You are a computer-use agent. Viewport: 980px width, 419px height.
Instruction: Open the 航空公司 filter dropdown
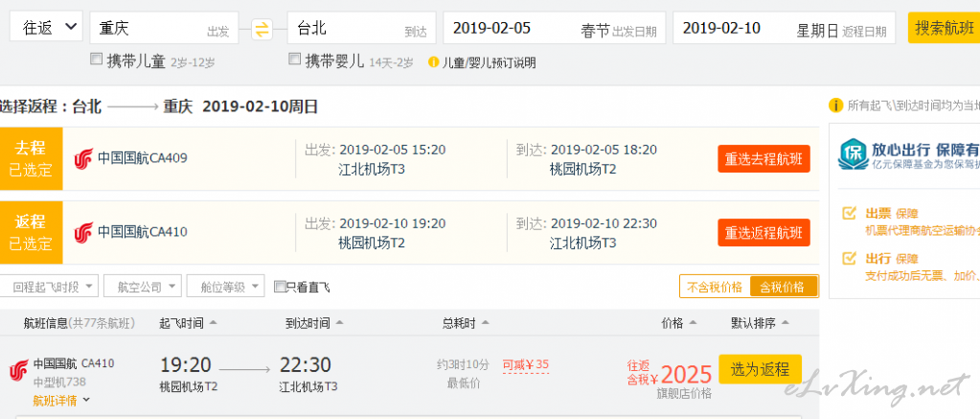(x=143, y=287)
